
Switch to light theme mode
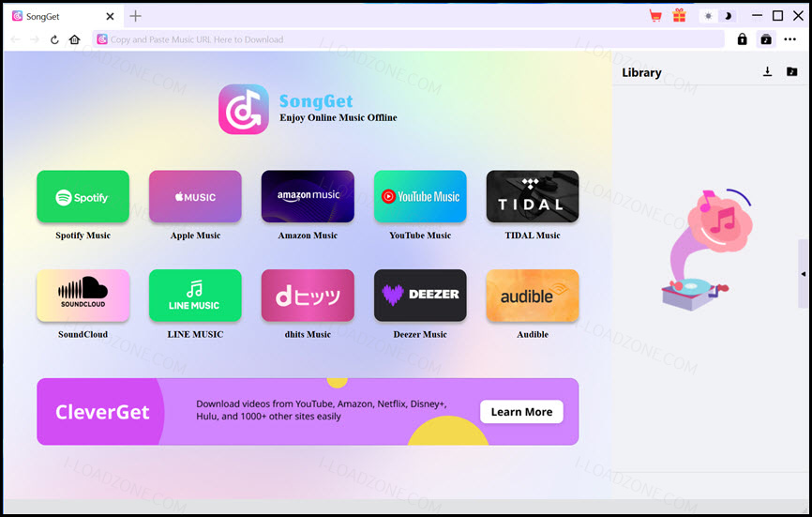(708, 16)
